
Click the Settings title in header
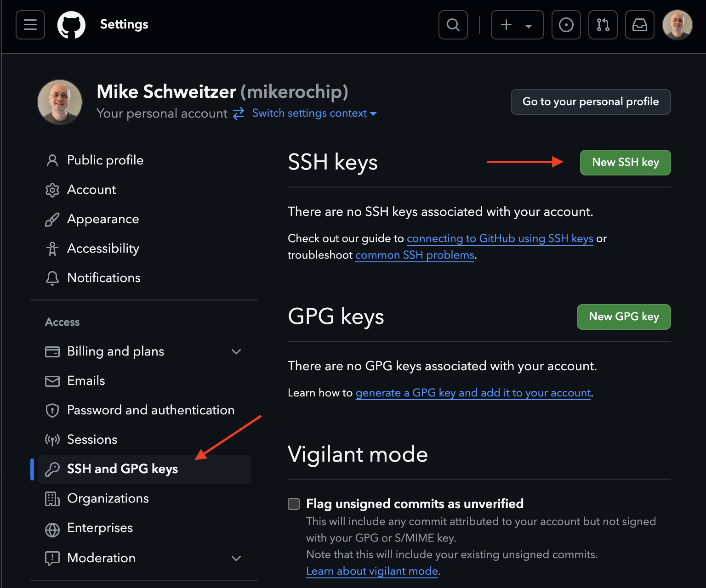point(124,24)
